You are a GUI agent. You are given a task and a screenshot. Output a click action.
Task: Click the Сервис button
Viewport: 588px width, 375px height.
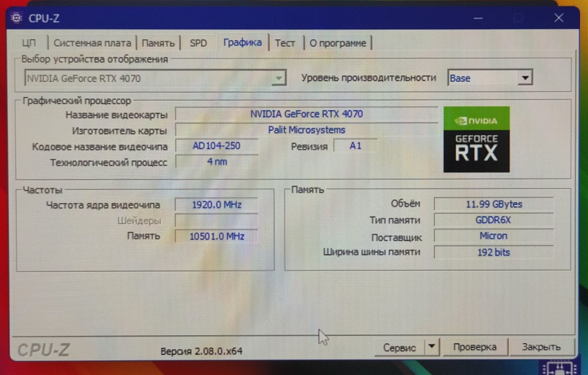pyautogui.click(x=399, y=347)
